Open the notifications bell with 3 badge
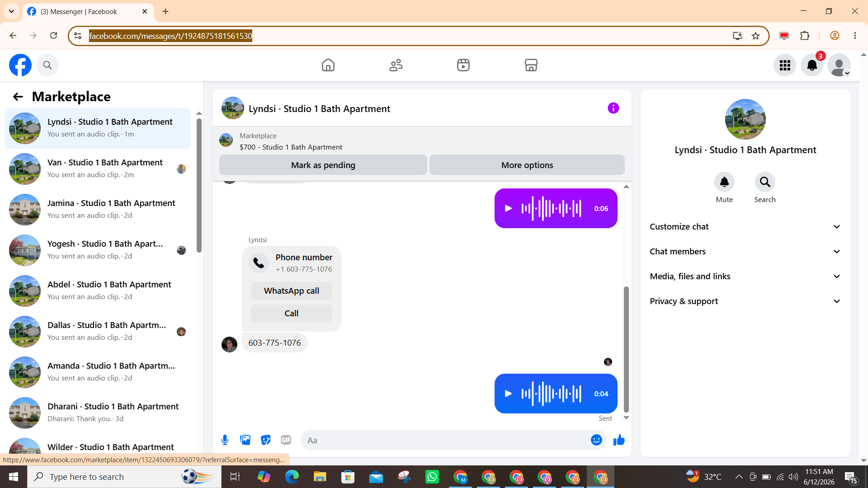Screen dimensions: 868x488 (x=812, y=66)
